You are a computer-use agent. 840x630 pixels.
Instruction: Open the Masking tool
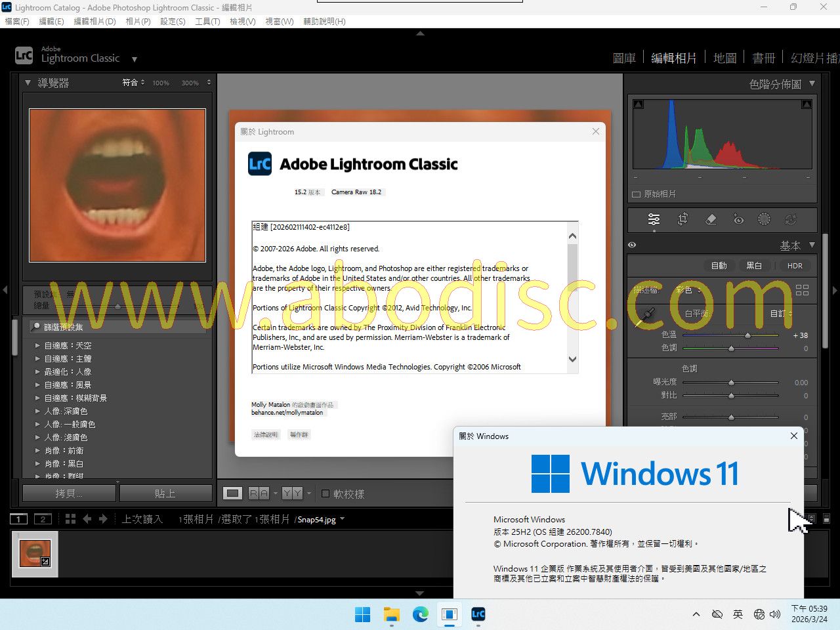pyautogui.click(x=764, y=219)
